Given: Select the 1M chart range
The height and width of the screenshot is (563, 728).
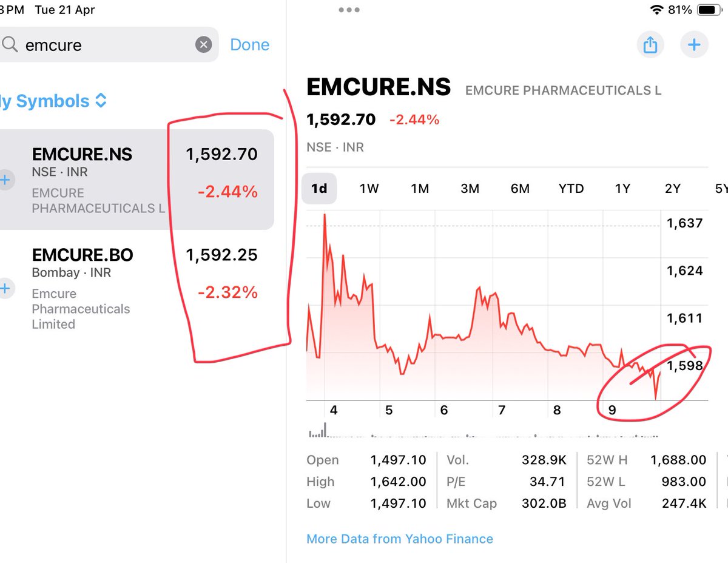Looking at the screenshot, I should [x=420, y=189].
